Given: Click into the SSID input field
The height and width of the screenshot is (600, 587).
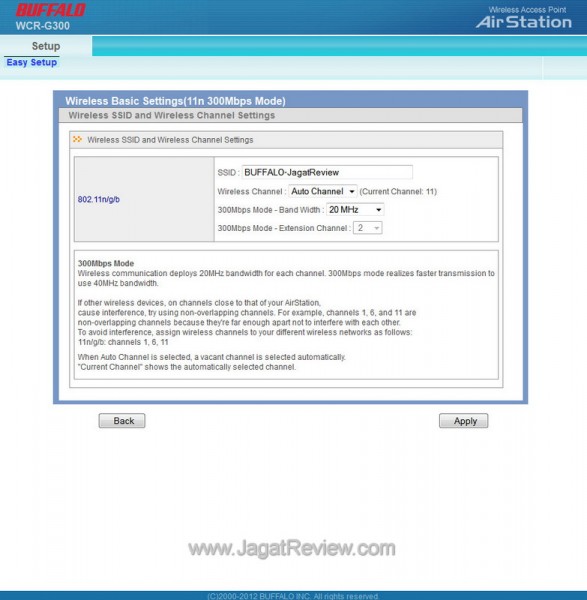Looking at the screenshot, I should tap(327, 172).
